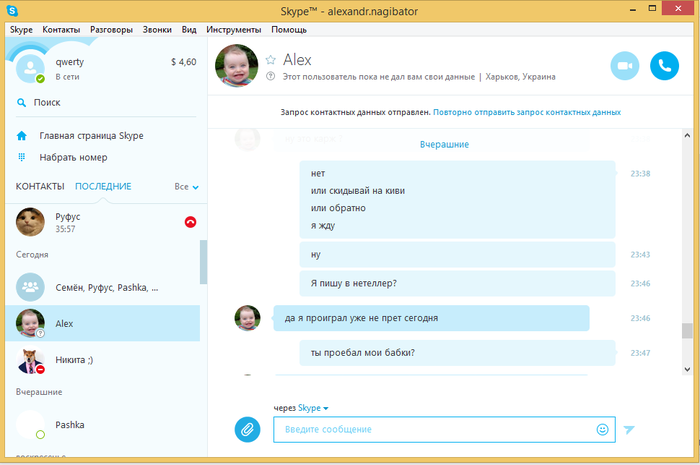Click the send message arrow icon
The image size is (700, 465).
629,429
